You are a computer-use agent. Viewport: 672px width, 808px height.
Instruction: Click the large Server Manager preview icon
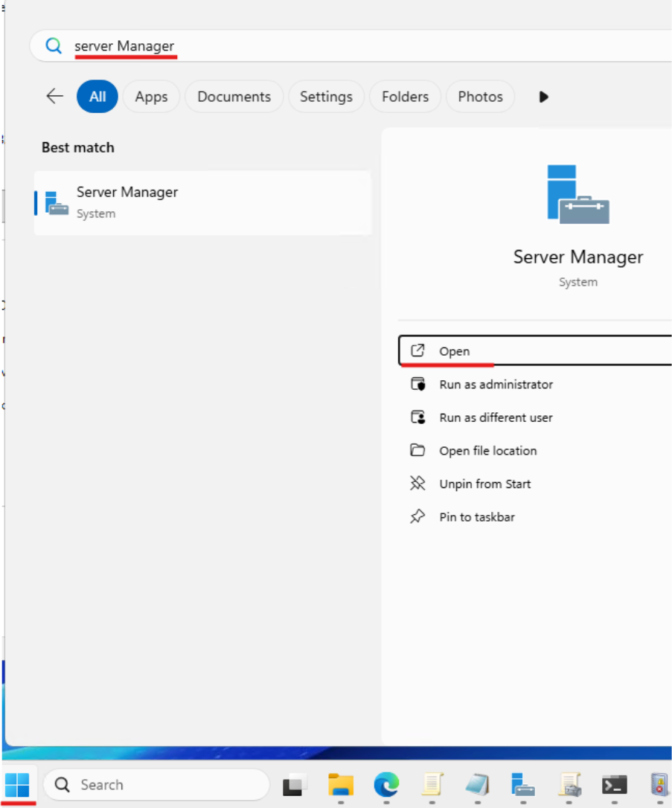578,192
